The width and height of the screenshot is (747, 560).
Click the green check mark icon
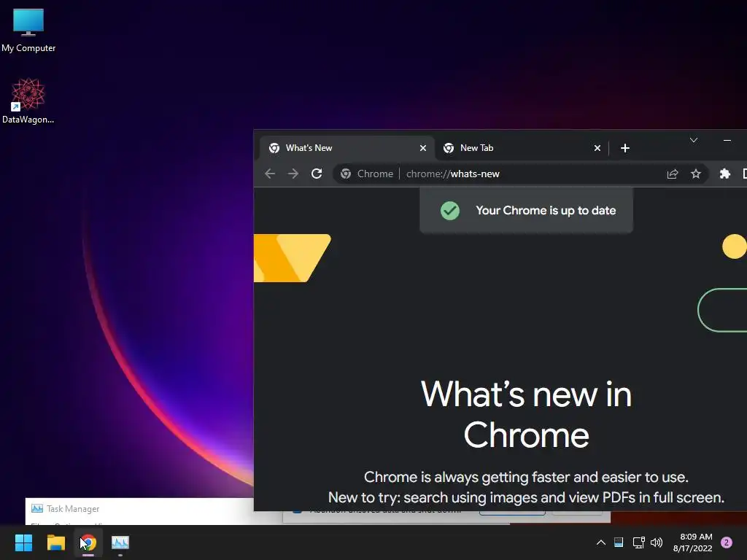[449, 211]
